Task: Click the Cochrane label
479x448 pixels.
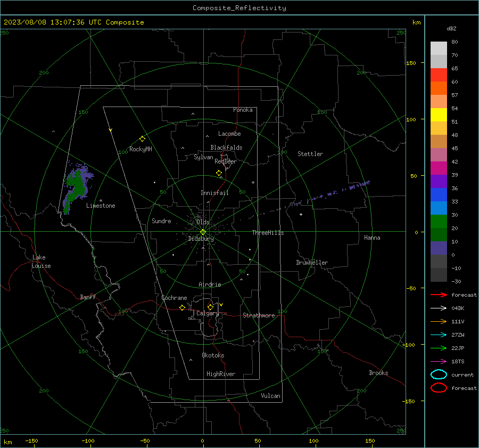Action: click(174, 298)
